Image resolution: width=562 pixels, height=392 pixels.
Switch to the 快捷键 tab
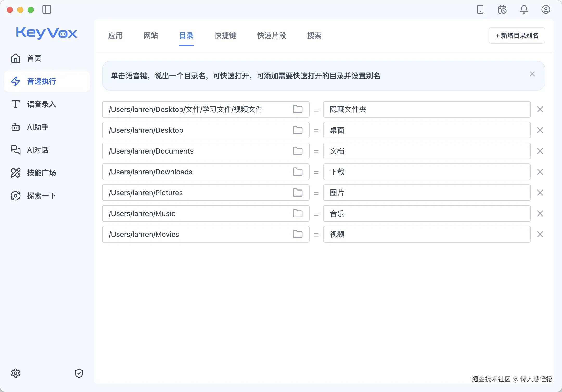(225, 36)
